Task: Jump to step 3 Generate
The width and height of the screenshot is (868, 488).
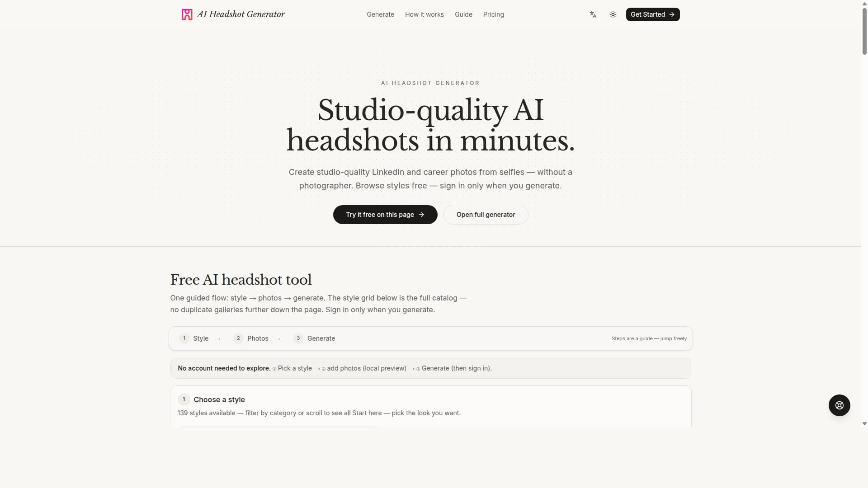Action: (x=314, y=338)
